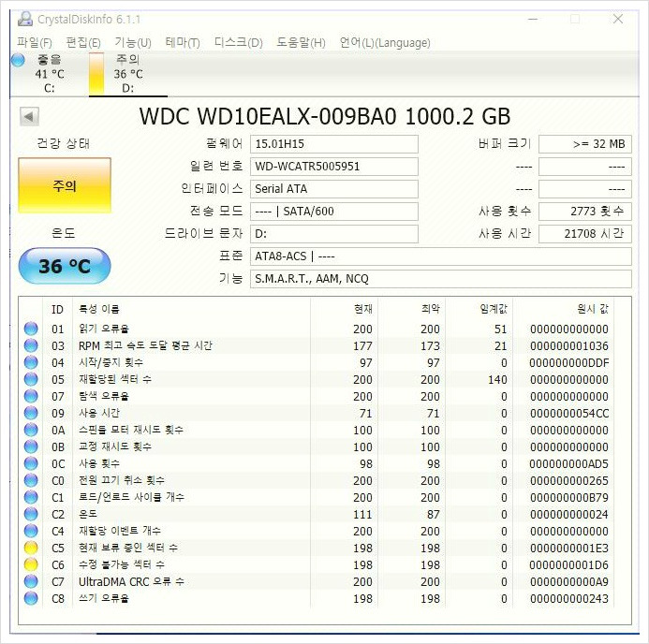Click status orb for attribute C4 reallocation events
Screen dimensions: 649x644
click(31, 531)
